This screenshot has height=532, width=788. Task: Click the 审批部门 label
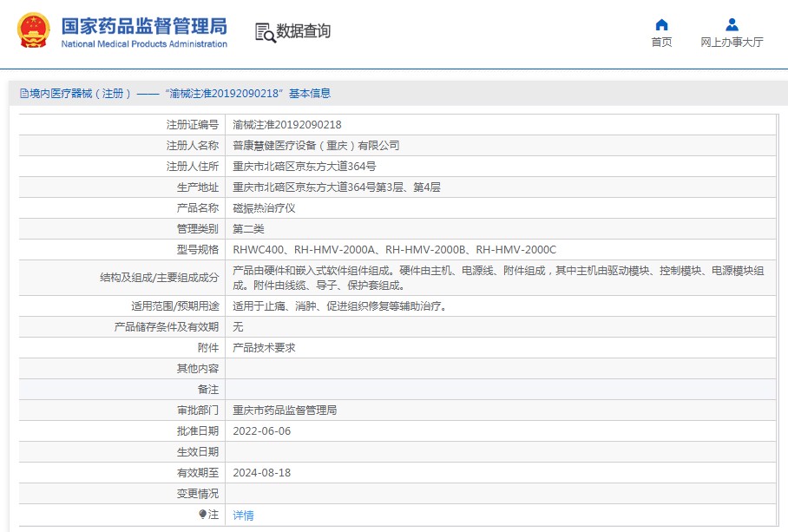[198, 410]
